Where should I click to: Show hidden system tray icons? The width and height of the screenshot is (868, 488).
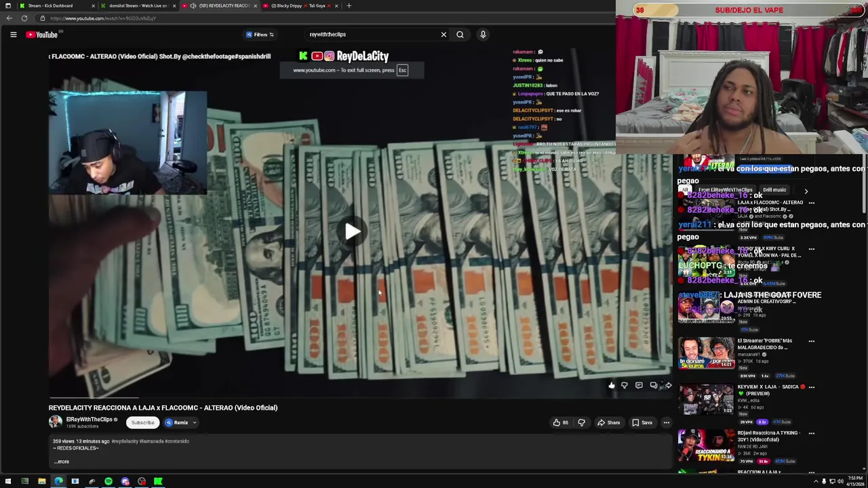(x=816, y=481)
